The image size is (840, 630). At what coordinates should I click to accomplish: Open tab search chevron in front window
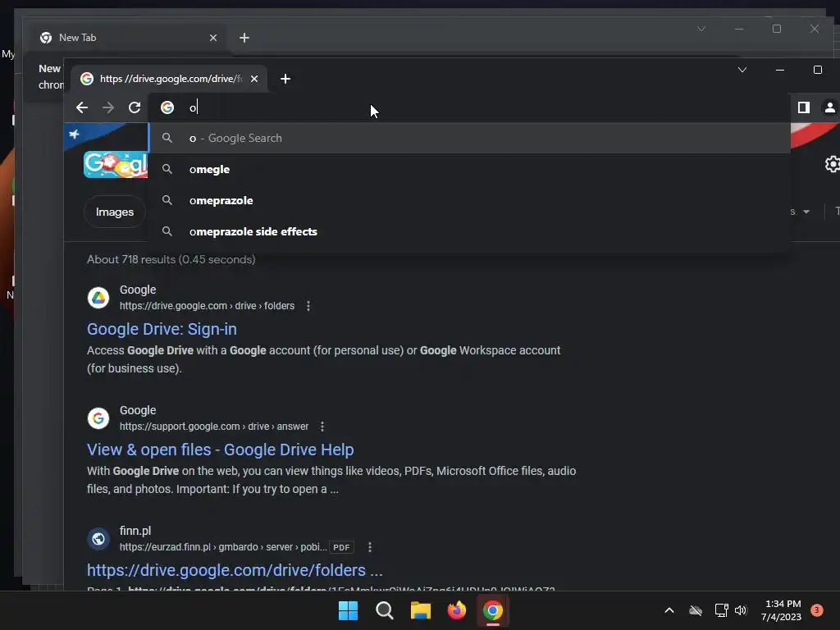742,70
